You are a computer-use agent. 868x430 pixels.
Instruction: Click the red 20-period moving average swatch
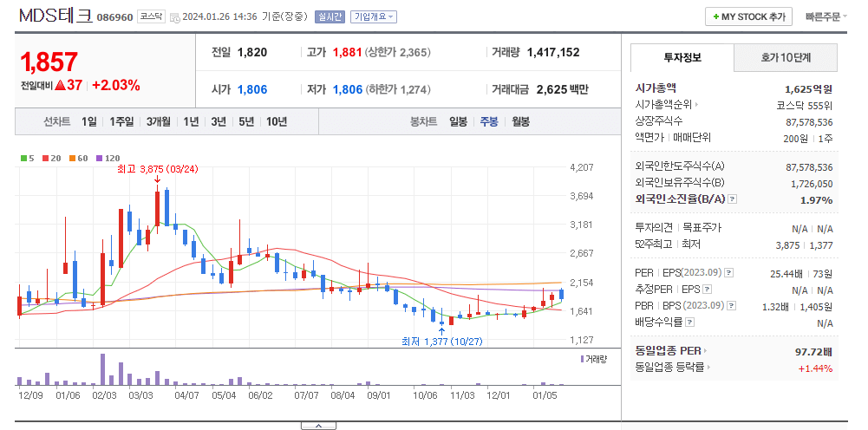pos(45,159)
